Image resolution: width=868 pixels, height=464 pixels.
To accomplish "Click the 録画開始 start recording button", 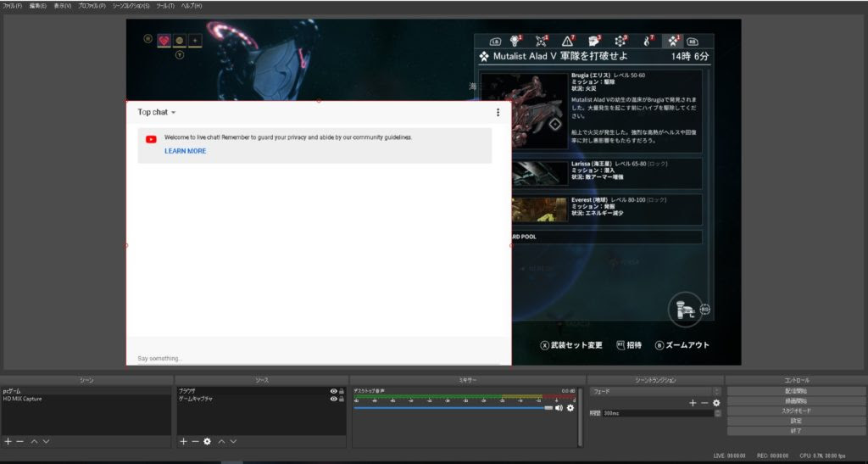I will click(x=796, y=401).
